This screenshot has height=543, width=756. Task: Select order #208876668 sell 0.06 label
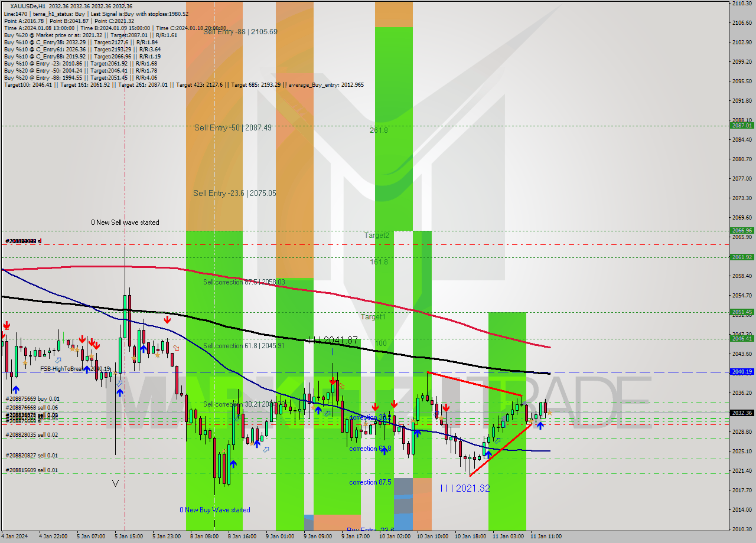pos(32,407)
